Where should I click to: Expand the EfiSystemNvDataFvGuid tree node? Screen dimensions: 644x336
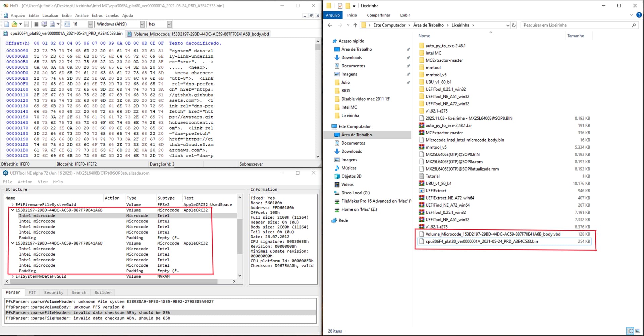click(12, 276)
